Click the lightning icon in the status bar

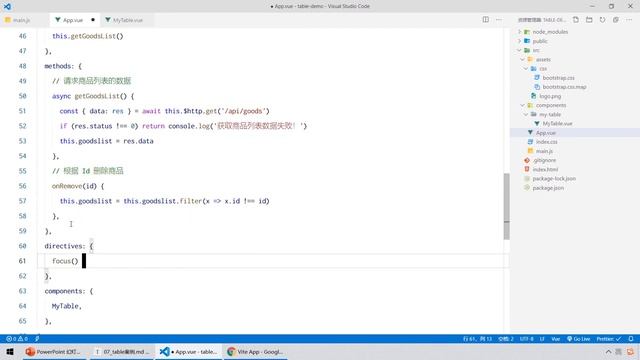tap(37, 339)
